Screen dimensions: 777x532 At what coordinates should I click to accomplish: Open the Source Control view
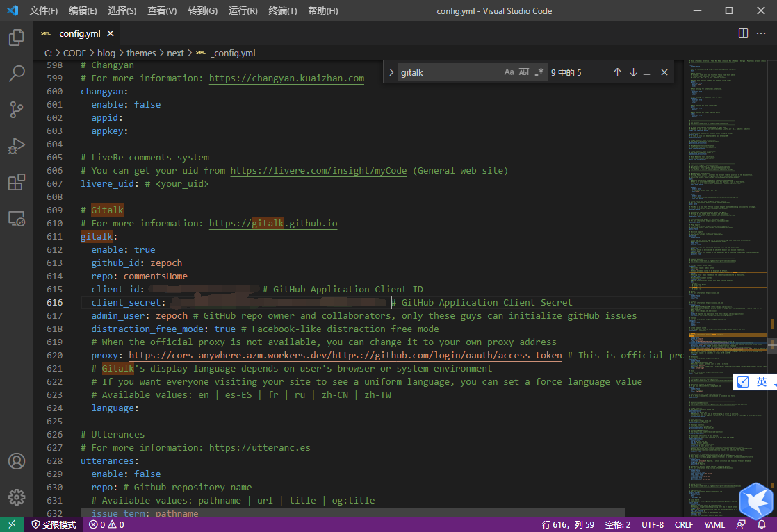pos(17,110)
